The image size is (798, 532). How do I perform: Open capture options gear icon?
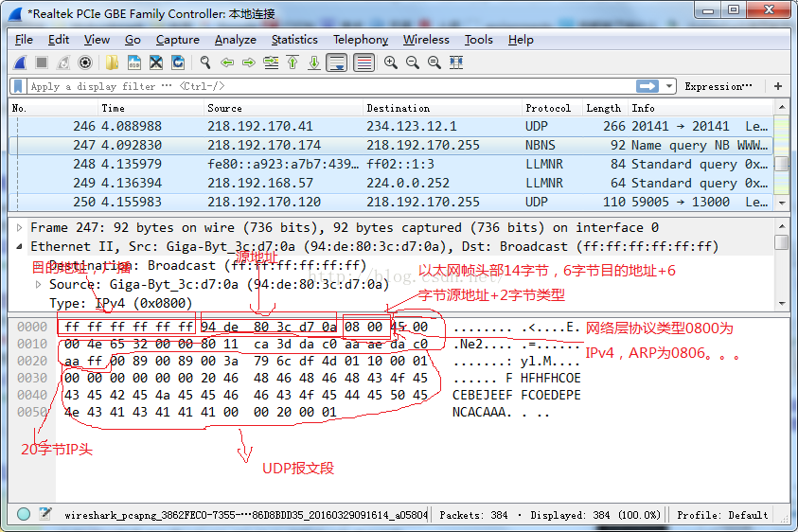click(85, 62)
